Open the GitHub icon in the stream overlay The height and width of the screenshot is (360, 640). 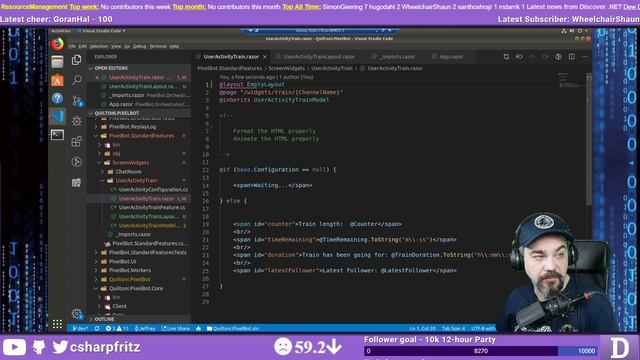39,347
